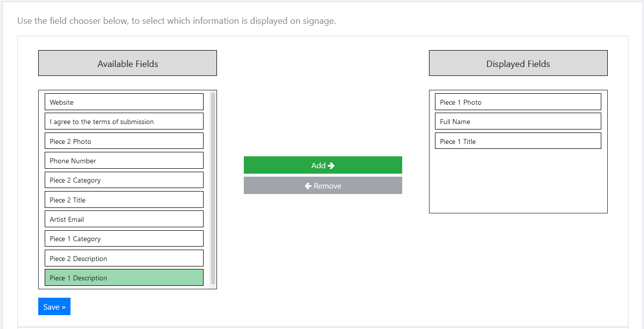Image resolution: width=644 pixels, height=329 pixels.
Task: Click the green Add button
Action: [x=323, y=165]
